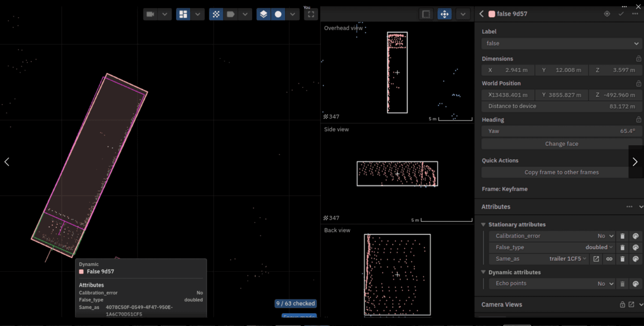The width and height of the screenshot is (644, 326).
Task: Select the dashed-square selection tool
Action: click(426, 14)
